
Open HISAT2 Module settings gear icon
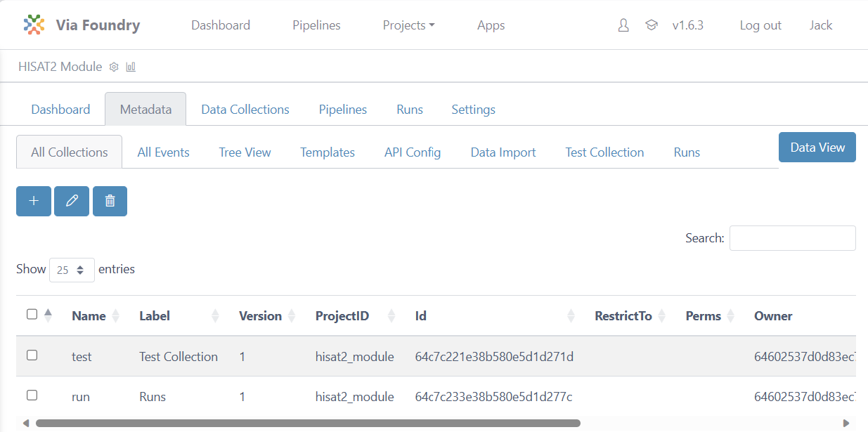point(115,67)
